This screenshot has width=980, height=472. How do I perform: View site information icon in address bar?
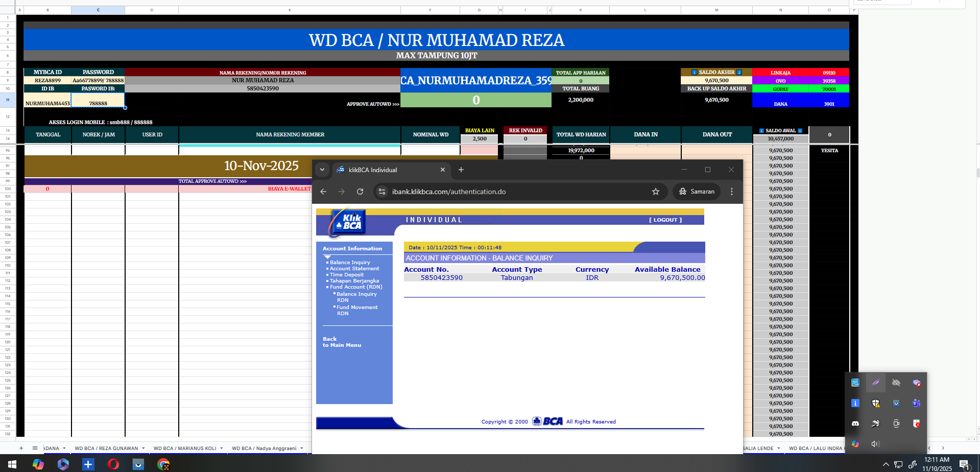382,192
